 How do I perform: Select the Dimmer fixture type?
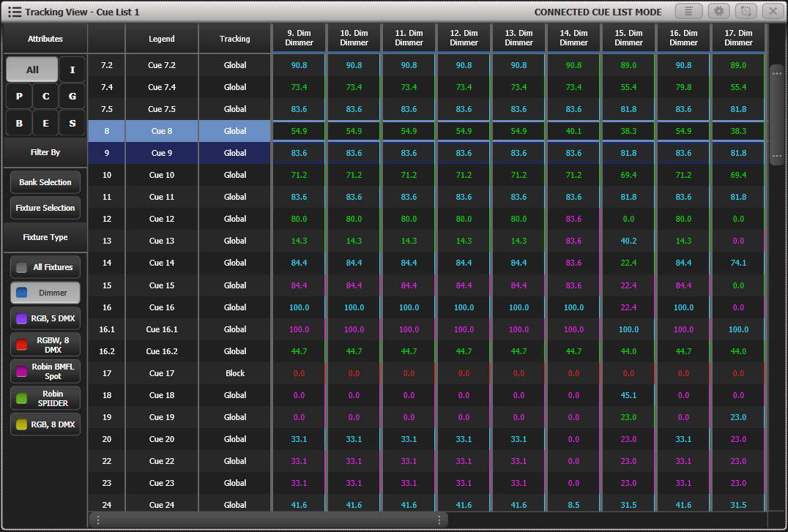point(45,292)
